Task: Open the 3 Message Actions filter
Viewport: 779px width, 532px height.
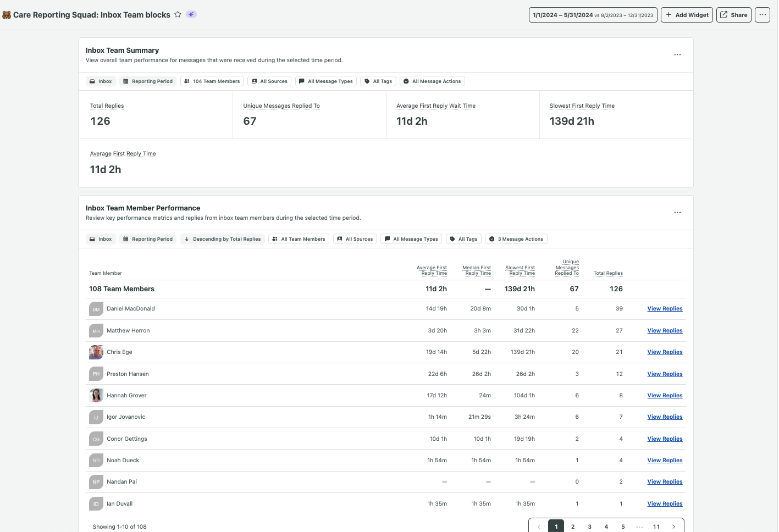Action: point(516,239)
